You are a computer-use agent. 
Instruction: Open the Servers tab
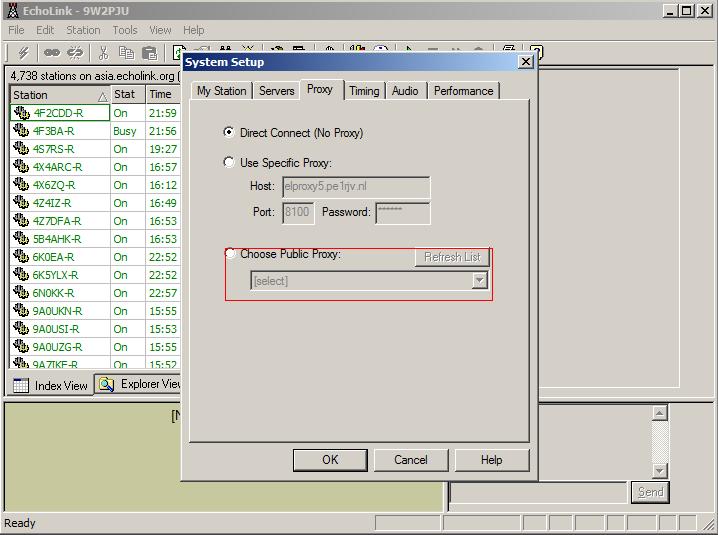277,91
